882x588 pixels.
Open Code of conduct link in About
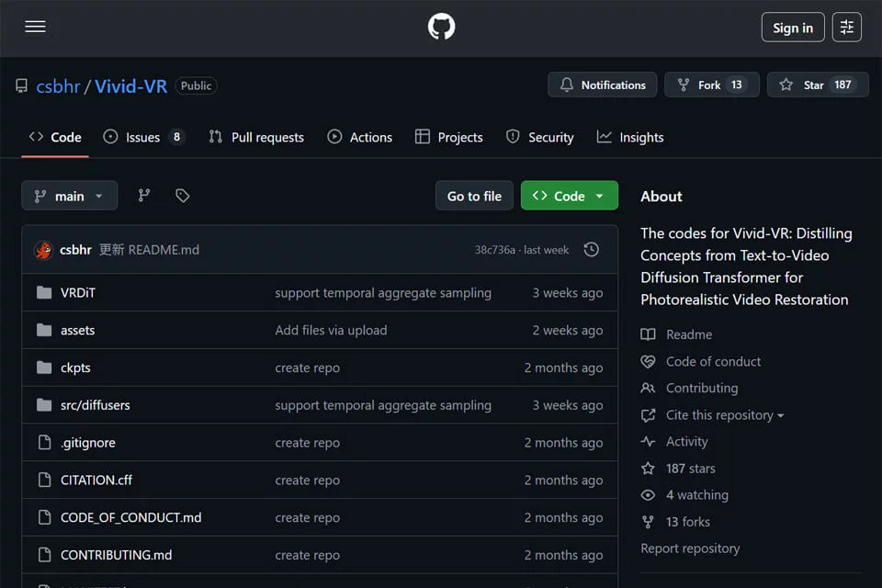point(713,361)
